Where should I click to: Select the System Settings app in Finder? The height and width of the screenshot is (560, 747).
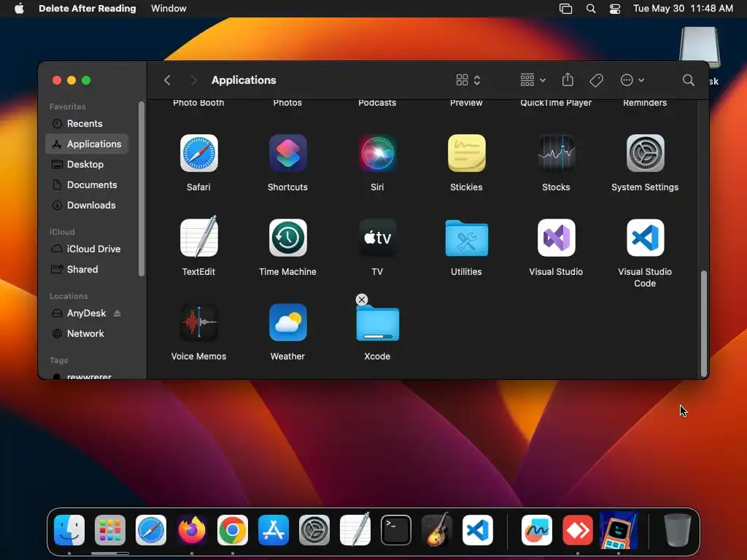pos(645,153)
